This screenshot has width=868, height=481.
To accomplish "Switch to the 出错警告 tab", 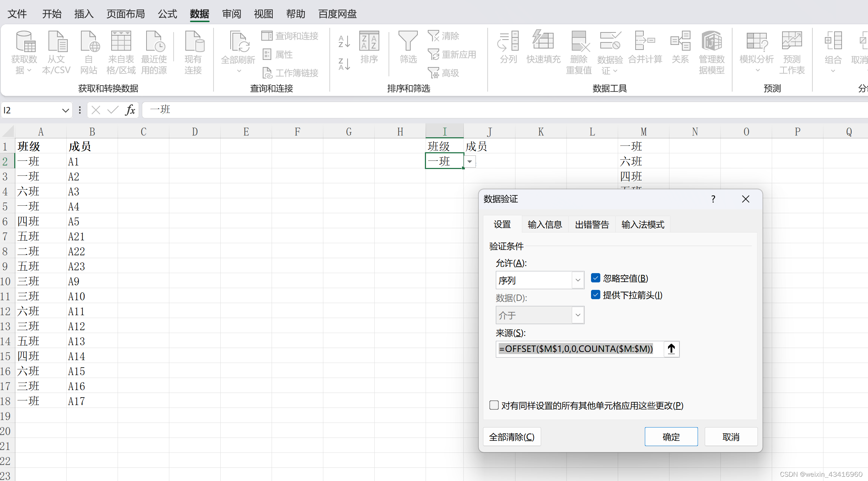I will [x=592, y=225].
